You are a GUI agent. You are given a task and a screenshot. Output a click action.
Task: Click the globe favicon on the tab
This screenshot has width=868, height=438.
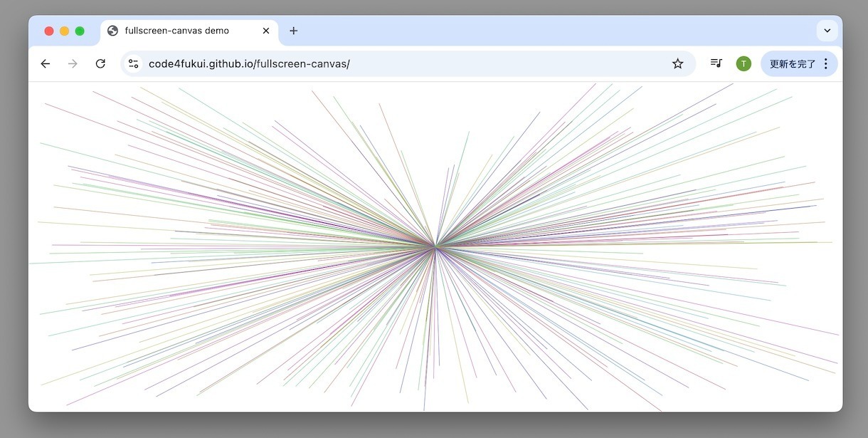[112, 31]
